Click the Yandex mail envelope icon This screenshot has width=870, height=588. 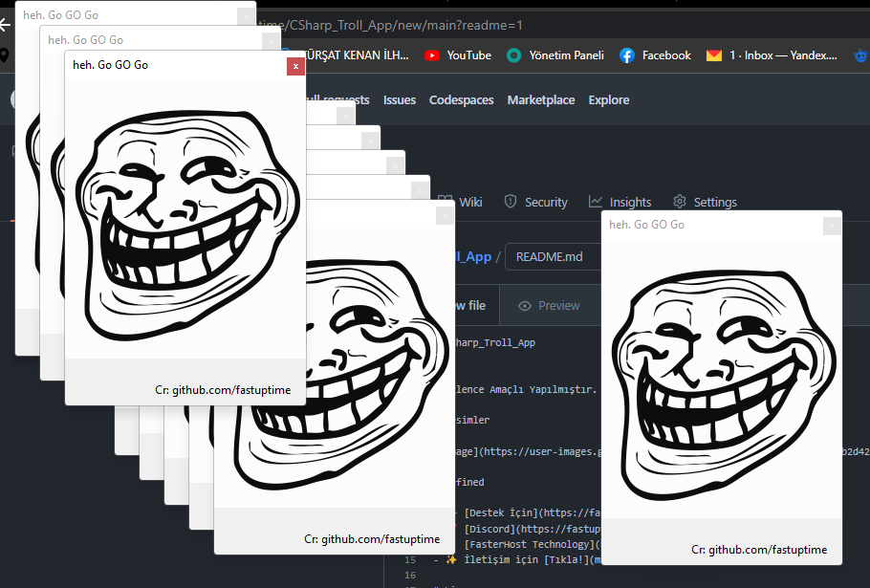point(714,55)
